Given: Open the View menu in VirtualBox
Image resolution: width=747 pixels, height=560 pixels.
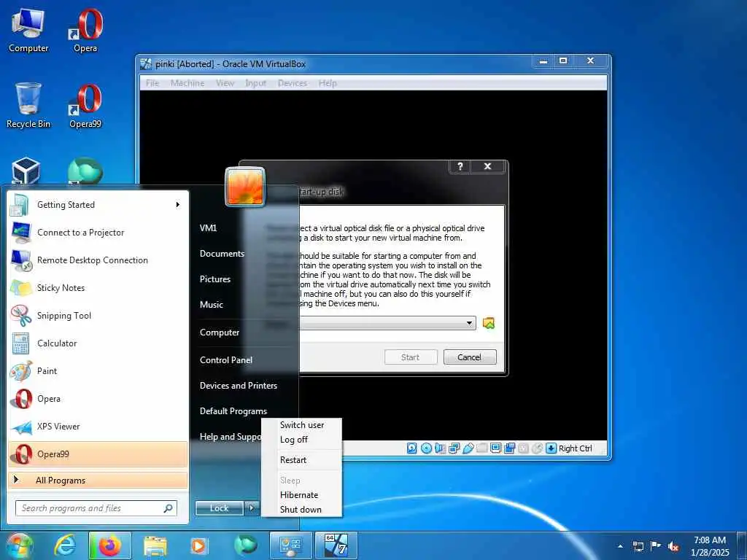Looking at the screenshot, I should pos(225,83).
